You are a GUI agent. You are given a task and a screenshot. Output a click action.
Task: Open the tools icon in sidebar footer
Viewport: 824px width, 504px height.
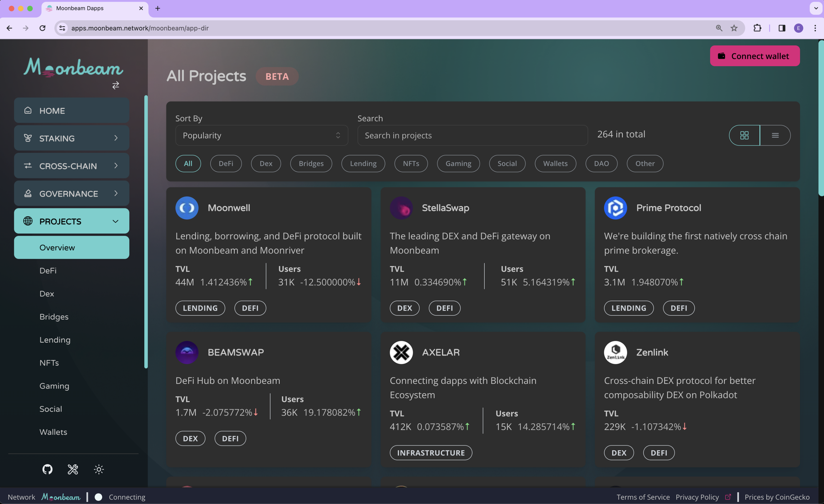point(73,469)
